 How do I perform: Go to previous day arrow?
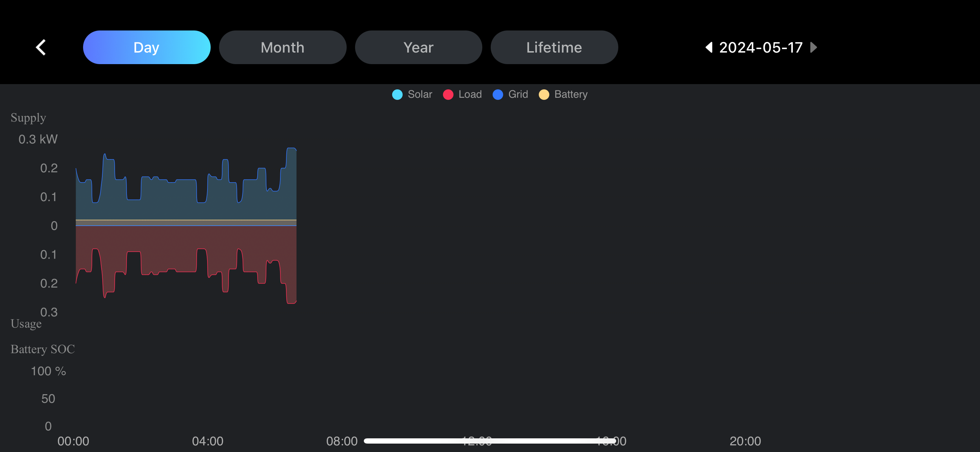point(709,48)
